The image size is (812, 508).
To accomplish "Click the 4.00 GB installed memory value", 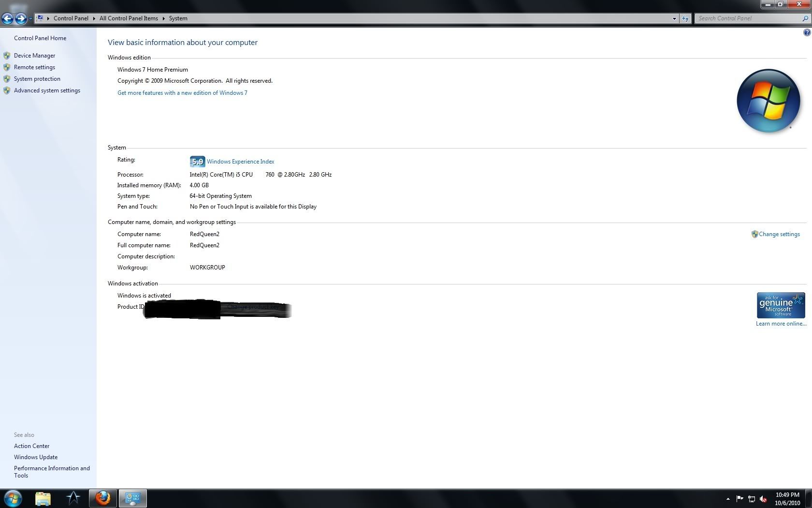I will [199, 185].
